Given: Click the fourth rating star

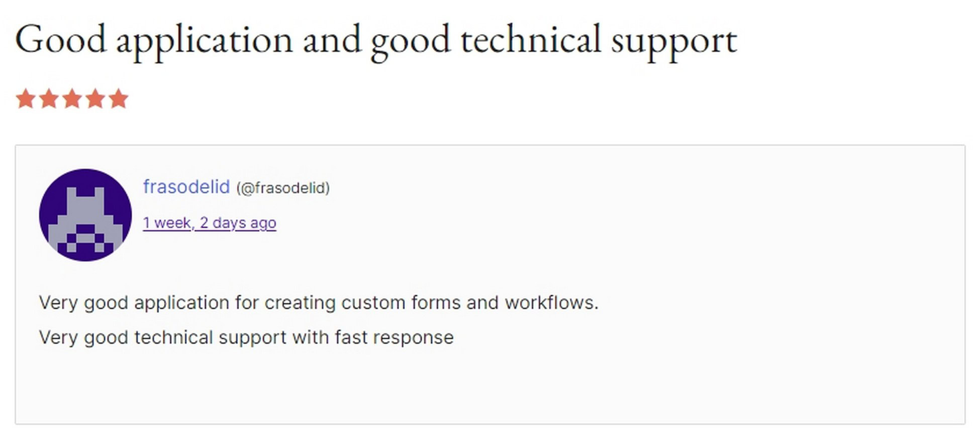Looking at the screenshot, I should pos(95,99).
